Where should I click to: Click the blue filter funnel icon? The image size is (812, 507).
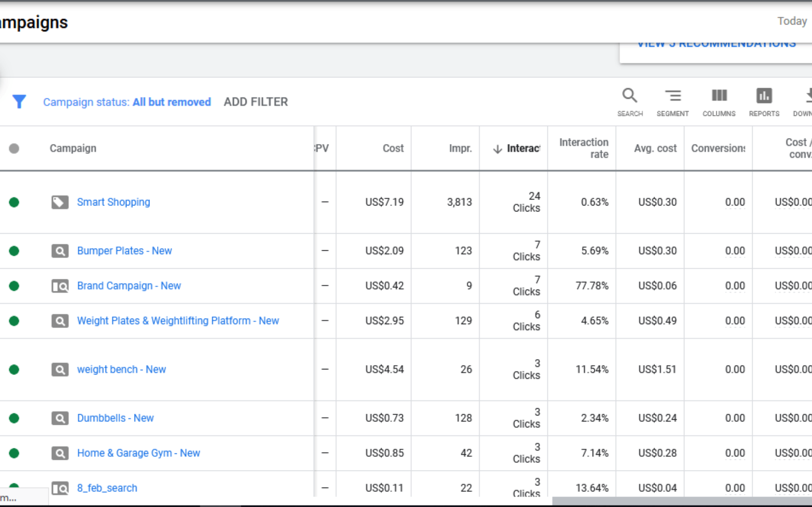[x=19, y=102]
